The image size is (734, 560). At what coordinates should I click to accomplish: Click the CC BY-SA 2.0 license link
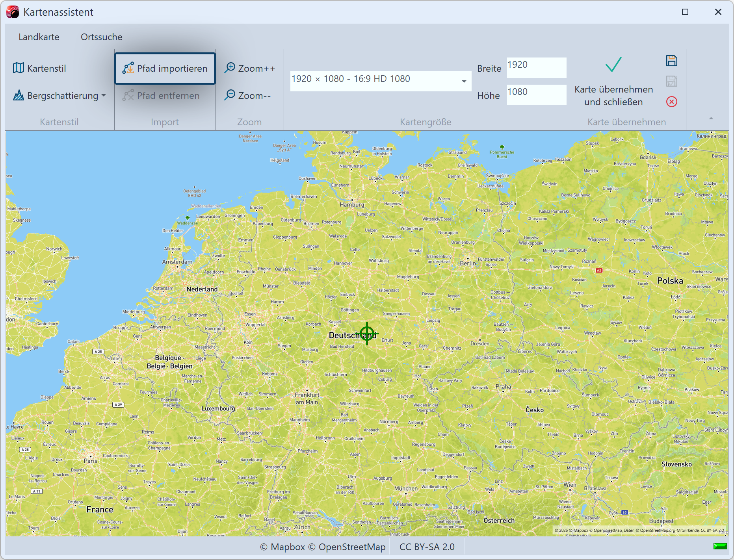click(x=427, y=547)
